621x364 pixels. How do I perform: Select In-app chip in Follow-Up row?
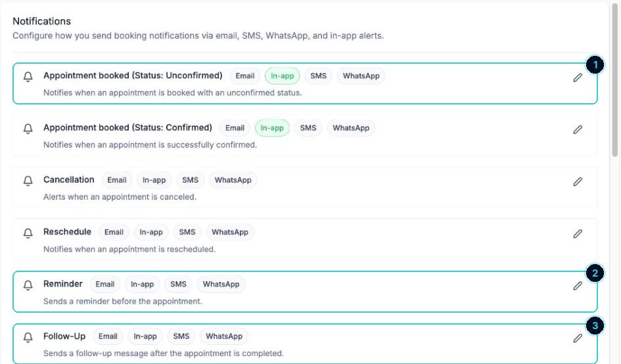145,336
